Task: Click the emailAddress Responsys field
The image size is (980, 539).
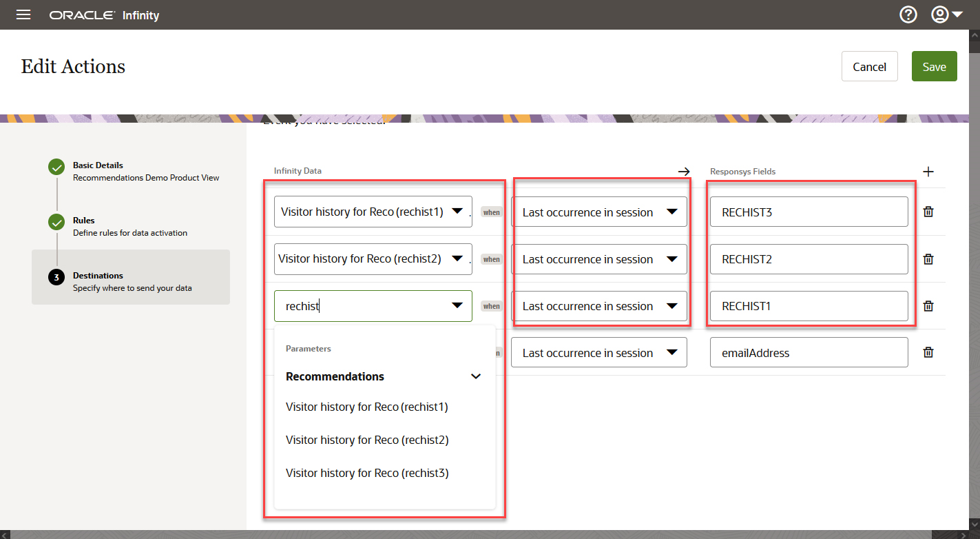Action: (x=809, y=352)
